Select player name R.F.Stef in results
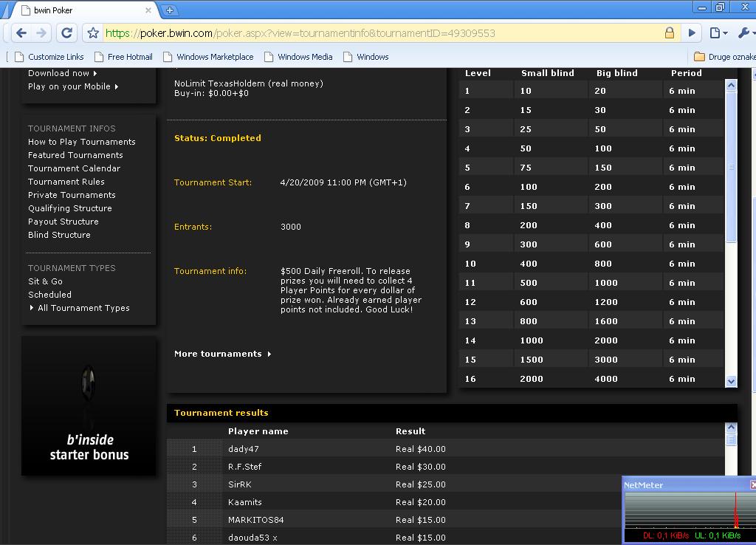This screenshot has height=545, width=756. pos(245,467)
